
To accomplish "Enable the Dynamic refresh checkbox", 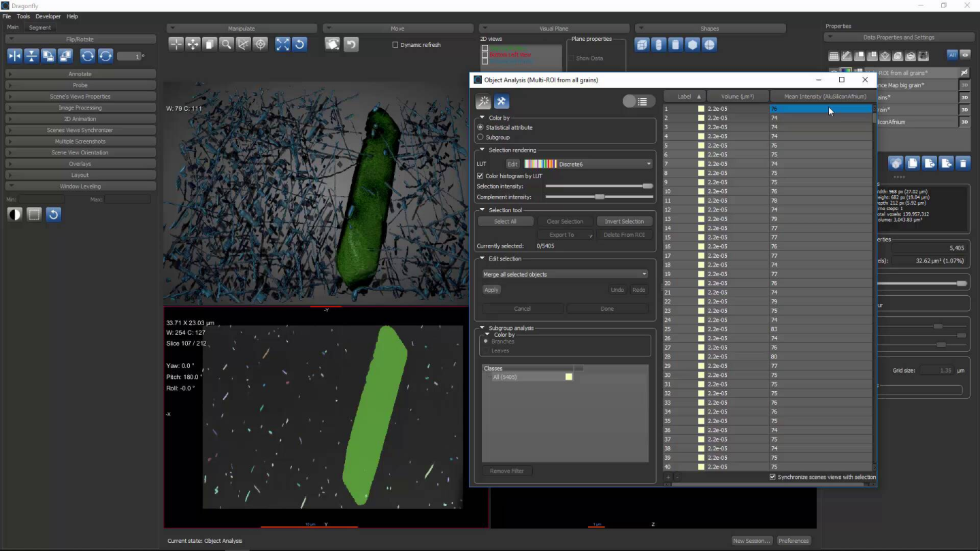I will tap(395, 45).
